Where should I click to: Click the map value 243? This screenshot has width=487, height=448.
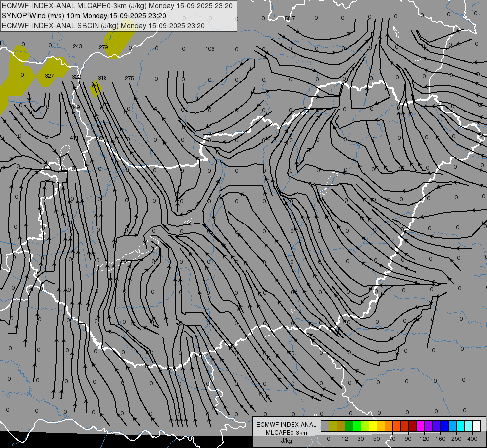pyautogui.click(x=77, y=46)
